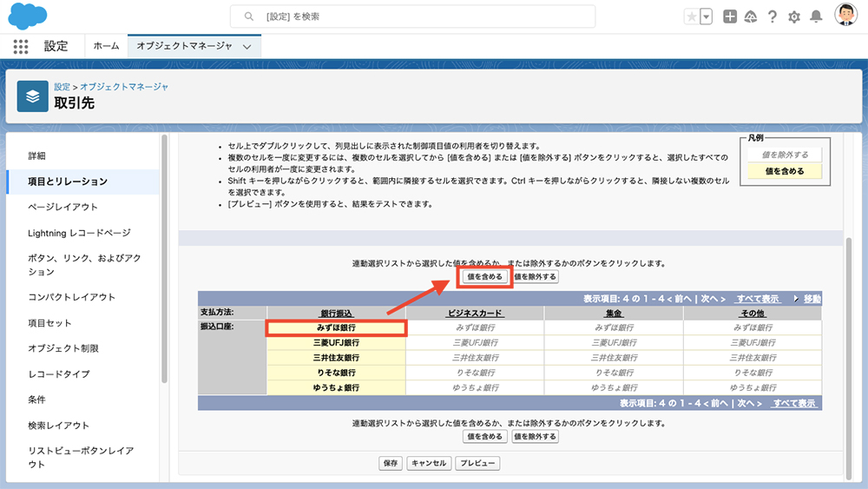Click the lower 値を除外する button

[535, 436]
